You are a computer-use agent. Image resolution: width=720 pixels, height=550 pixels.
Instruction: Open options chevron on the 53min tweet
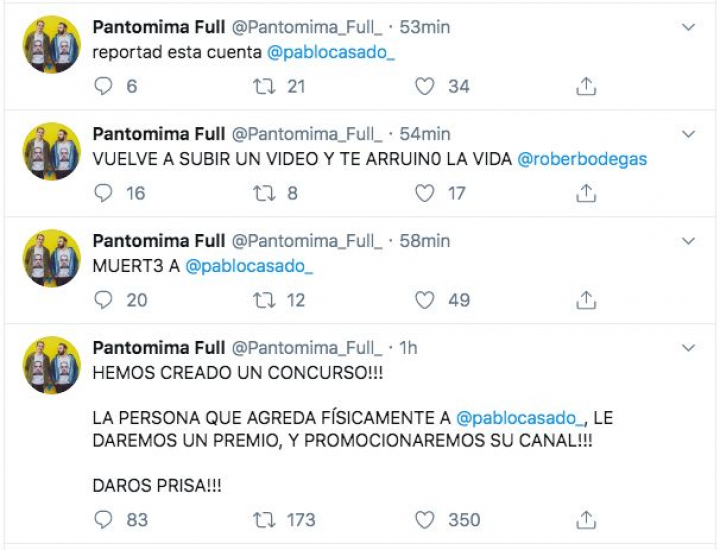point(688,27)
